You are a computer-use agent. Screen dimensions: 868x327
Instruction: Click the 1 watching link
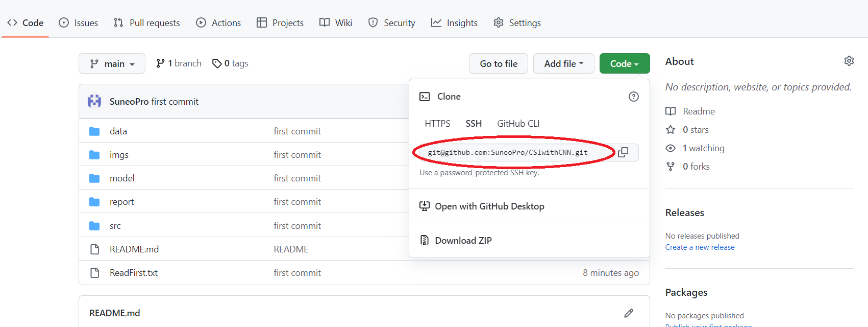[703, 148]
